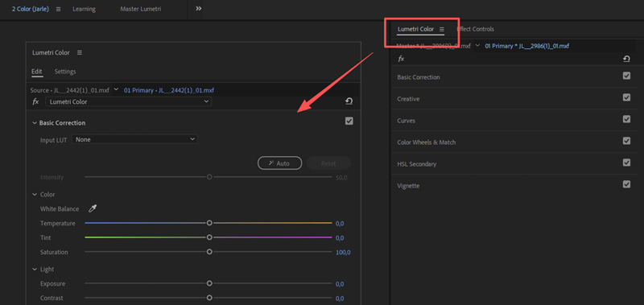Click the Intensity slider handle
This screenshot has height=305, width=644.
[209, 177]
